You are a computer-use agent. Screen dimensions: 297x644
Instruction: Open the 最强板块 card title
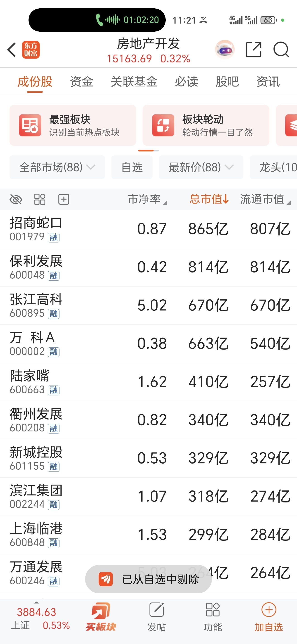pyautogui.click(x=70, y=119)
